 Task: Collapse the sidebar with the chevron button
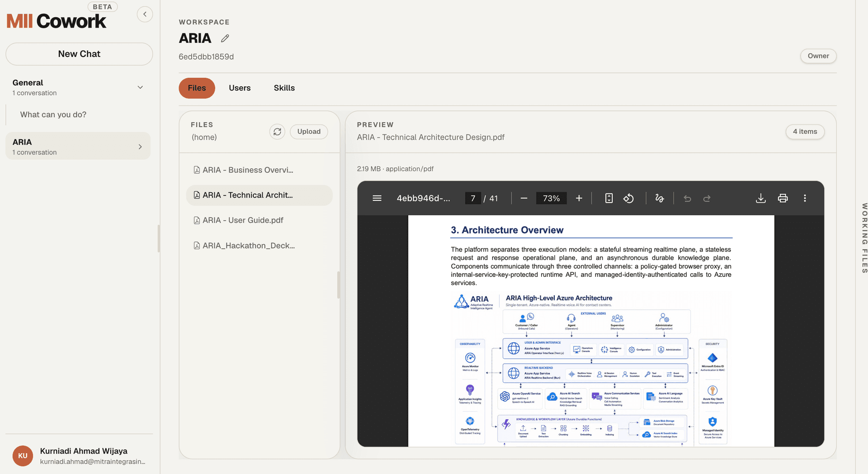pos(145,14)
